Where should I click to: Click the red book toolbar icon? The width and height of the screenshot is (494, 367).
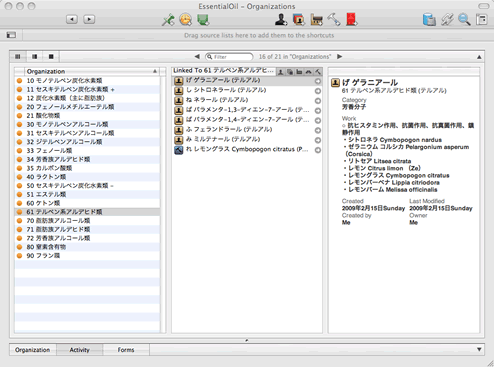pyautogui.click(x=351, y=20)
